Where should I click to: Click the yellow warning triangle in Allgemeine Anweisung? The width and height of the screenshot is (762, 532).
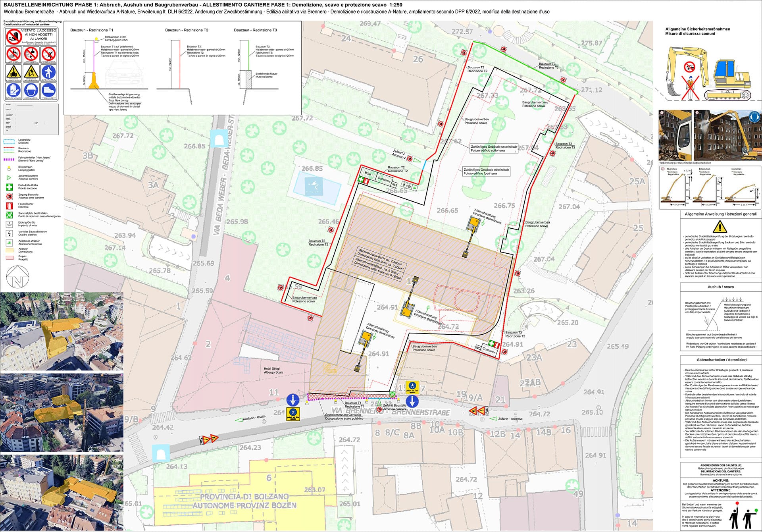pyautogui.click(x=720, y=227)
